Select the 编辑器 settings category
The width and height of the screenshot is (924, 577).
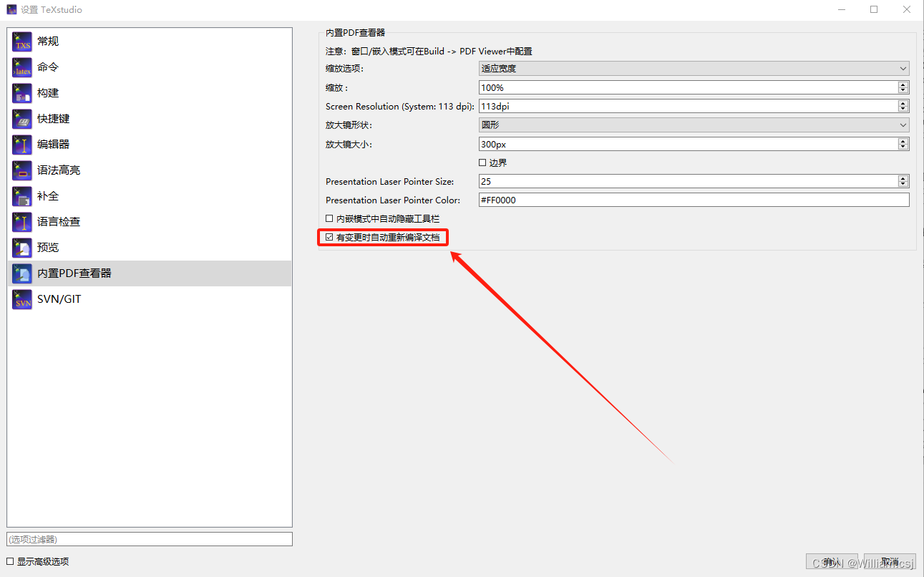coord(150,145)
